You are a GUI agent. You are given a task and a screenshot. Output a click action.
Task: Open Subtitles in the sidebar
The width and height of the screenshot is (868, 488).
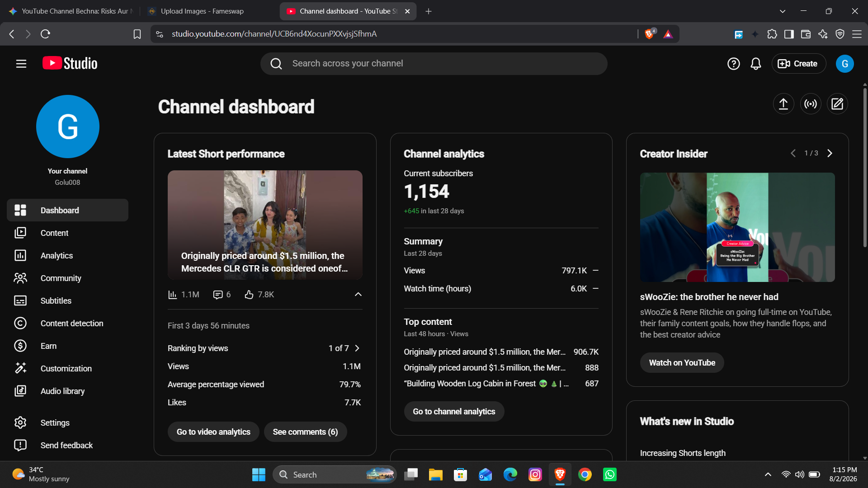click(68, 300)
